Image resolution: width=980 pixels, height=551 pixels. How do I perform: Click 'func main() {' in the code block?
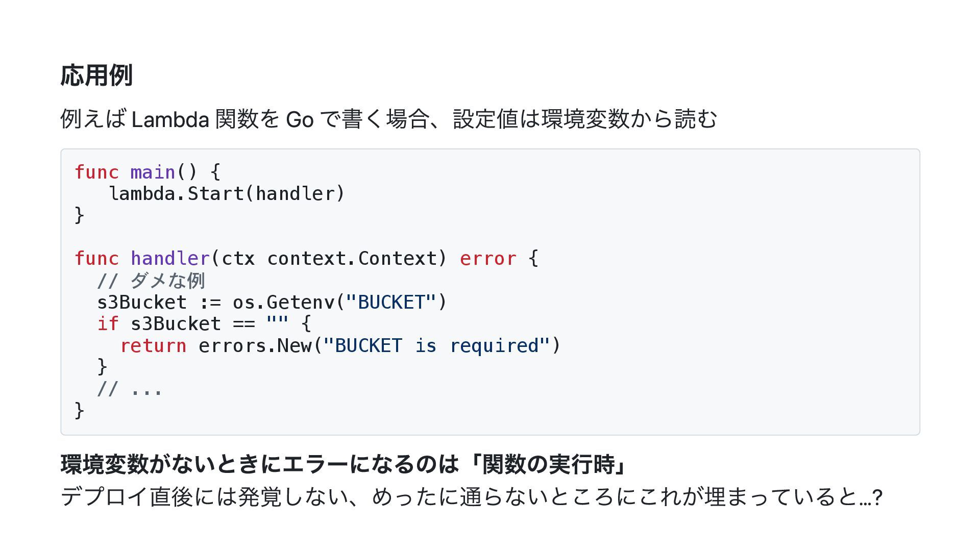148,172
